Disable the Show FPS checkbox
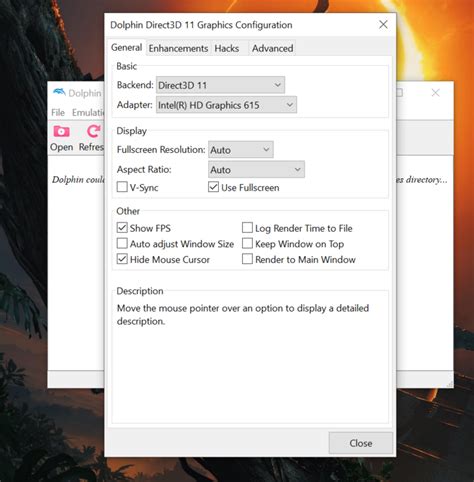Image resolution: width=474 pixels, height=482 pixels. 122,228
